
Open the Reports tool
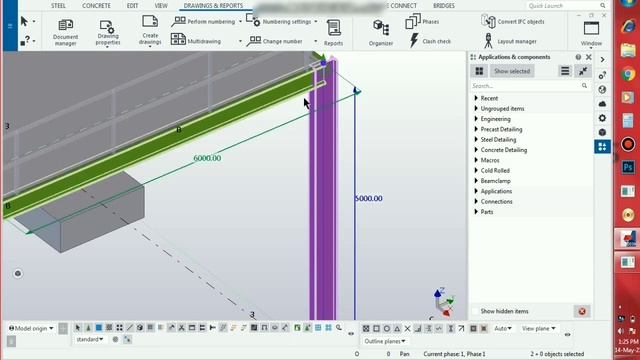tap(333, 33)
